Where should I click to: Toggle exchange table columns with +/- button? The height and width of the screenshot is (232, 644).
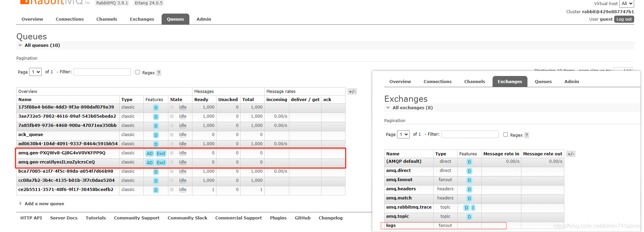[570, 154]
